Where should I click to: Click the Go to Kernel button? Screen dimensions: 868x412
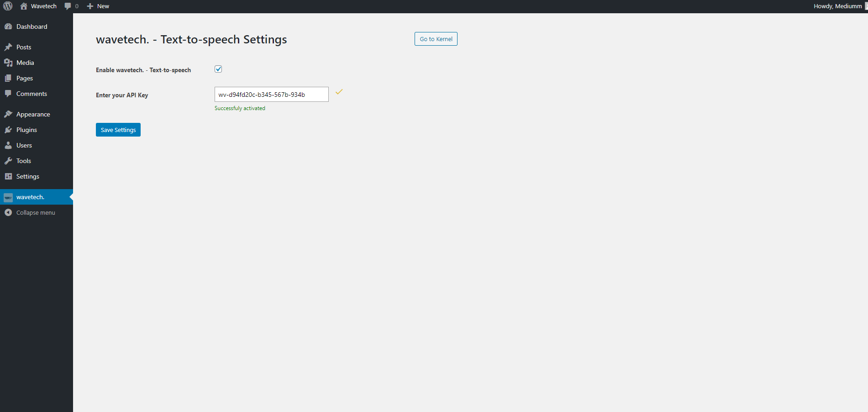pos(436,39)
